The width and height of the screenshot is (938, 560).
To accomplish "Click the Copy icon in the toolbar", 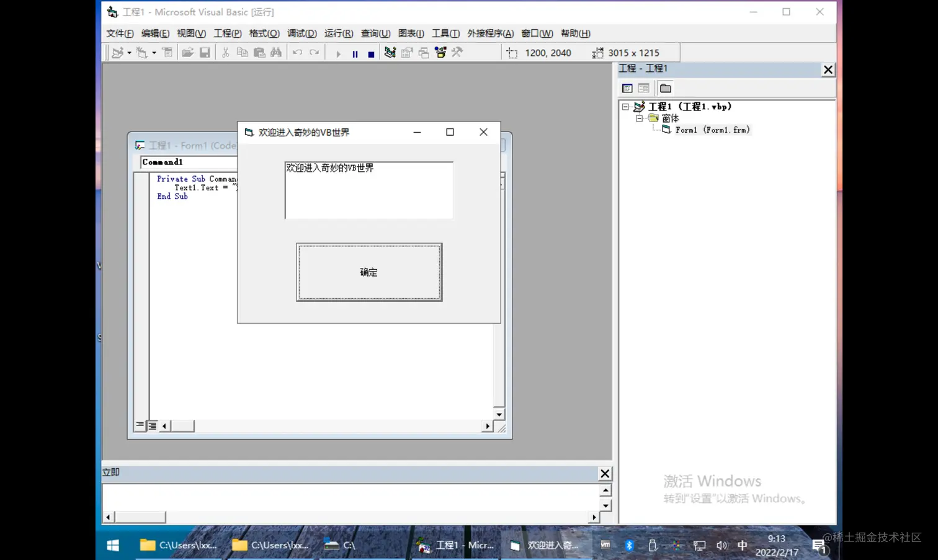I will [242, 53].
